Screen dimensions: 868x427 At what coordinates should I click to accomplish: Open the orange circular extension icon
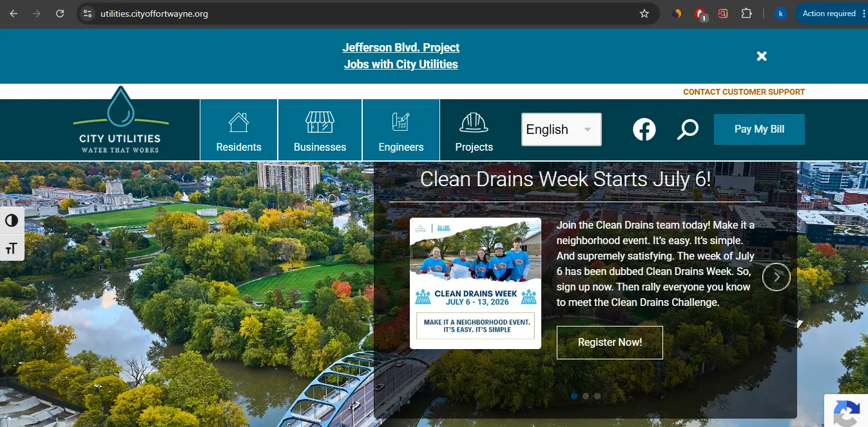tap(677, 14)
